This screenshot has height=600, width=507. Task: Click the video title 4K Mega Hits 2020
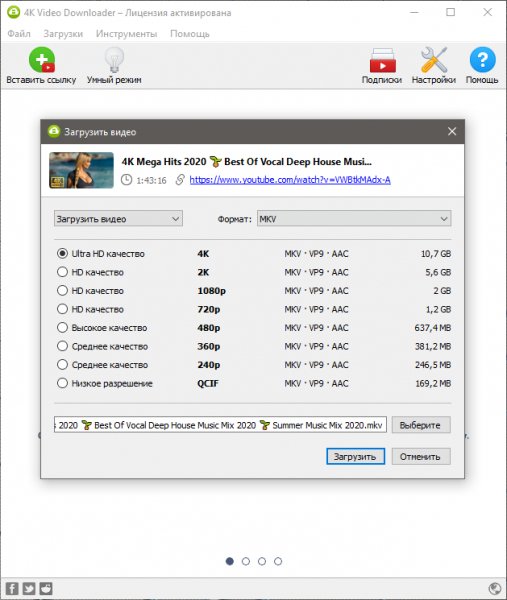tap(246, 161)
